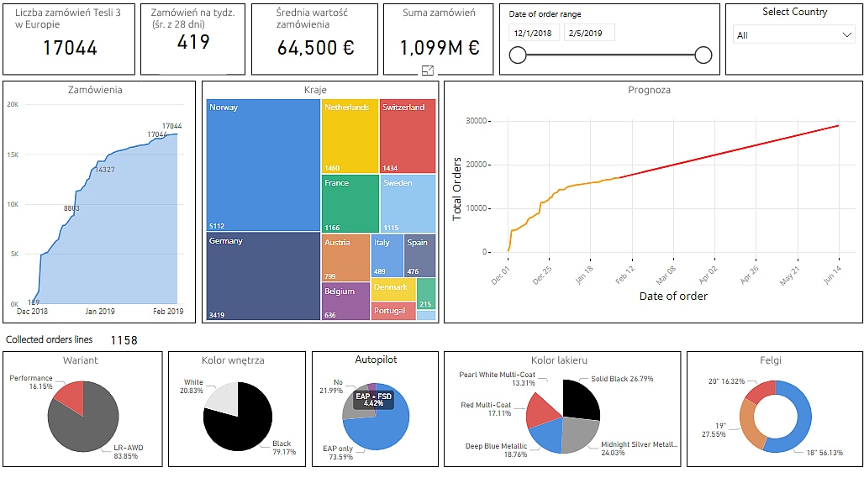Select the France treemap tile
Viewport: 864px width, 504px height.
point(350,204)
